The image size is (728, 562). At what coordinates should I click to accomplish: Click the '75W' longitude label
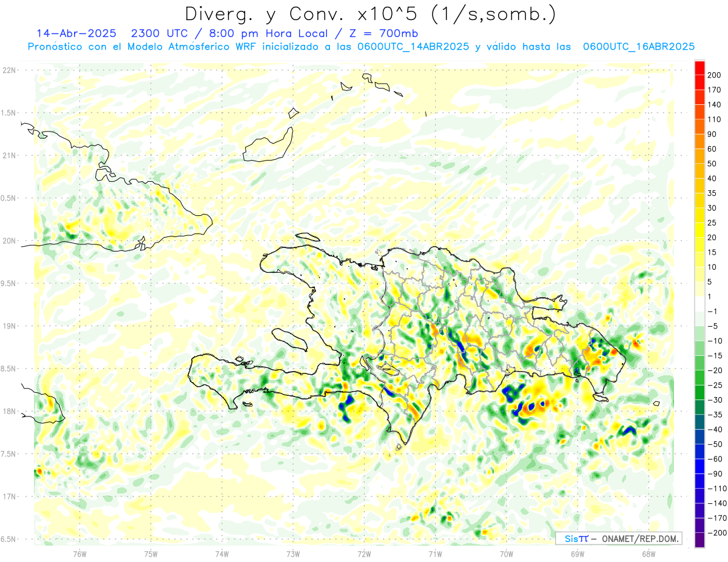[x=151, y=554]
